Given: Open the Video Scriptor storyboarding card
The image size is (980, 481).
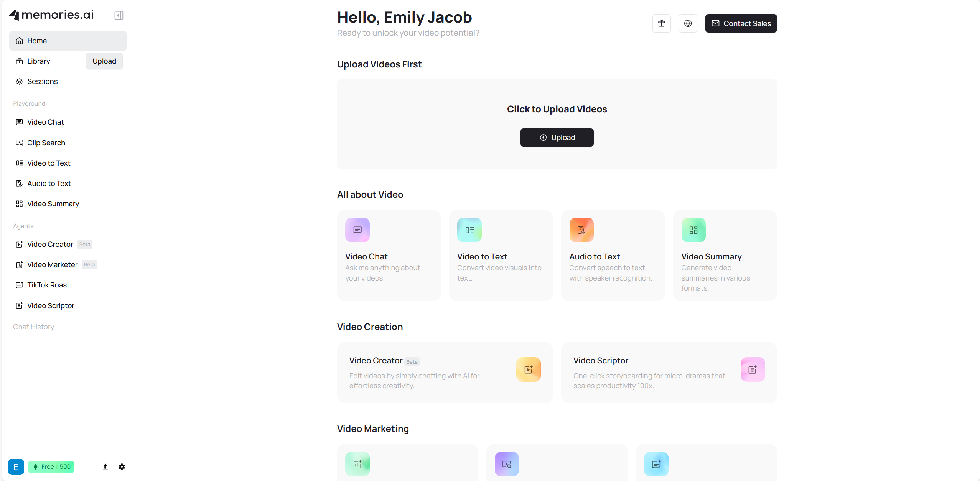Looking at the screenshot, I should [669, 373].
